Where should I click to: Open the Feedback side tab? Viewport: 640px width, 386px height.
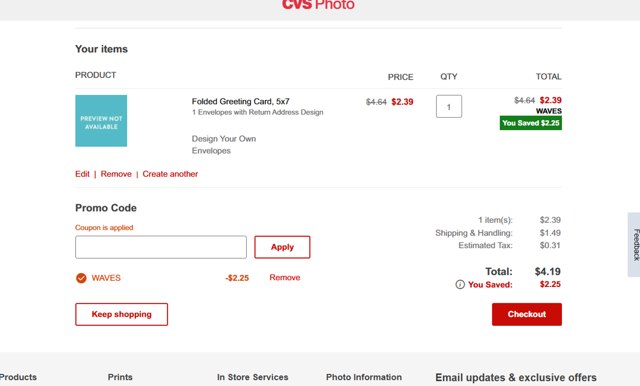click(634, 244)
